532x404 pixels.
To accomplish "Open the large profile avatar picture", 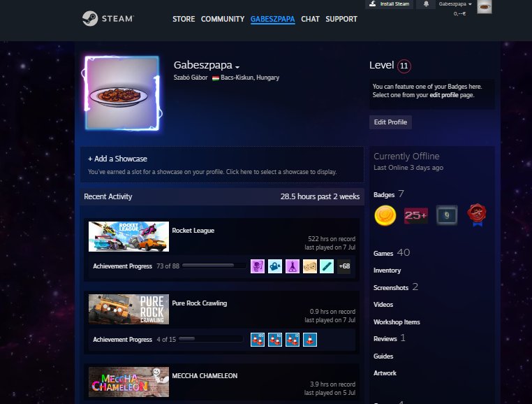I will [121, 93].
